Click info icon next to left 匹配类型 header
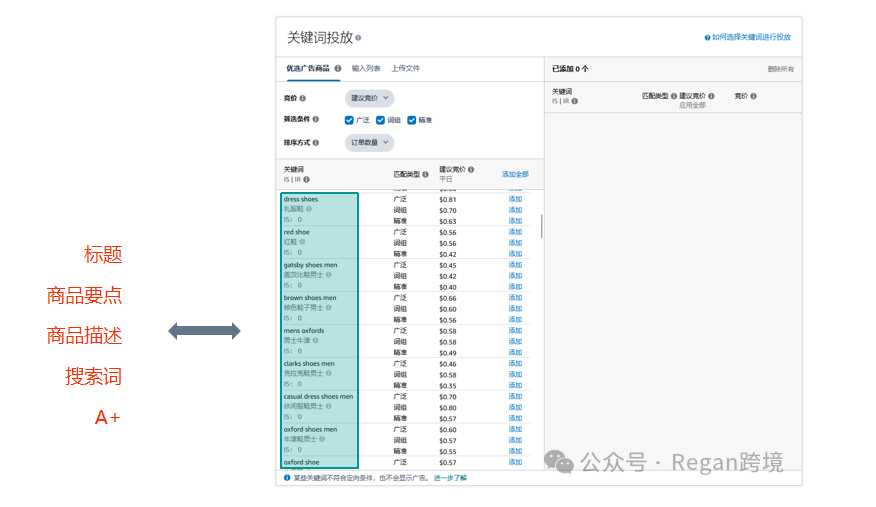 tap(425, 174)
